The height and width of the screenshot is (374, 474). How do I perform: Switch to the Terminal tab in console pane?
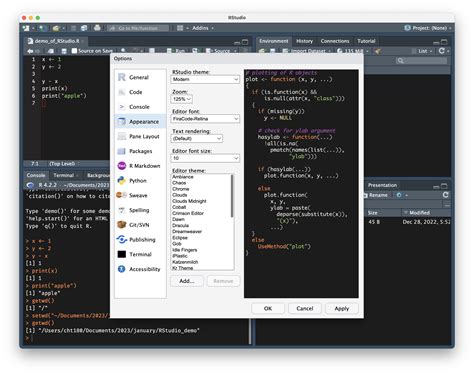coord(64,175)
